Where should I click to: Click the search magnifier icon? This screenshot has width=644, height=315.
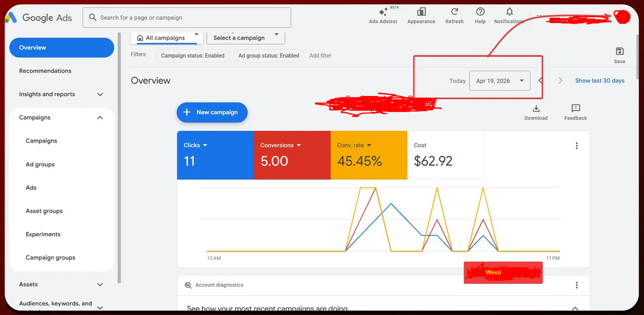(x=93, y=18)
